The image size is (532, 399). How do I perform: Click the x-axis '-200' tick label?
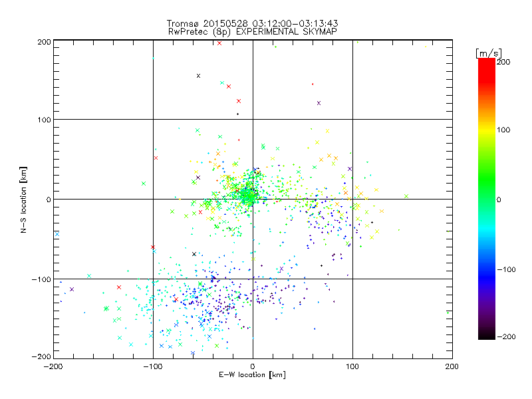pyautogui.click(x=53, y=366)
